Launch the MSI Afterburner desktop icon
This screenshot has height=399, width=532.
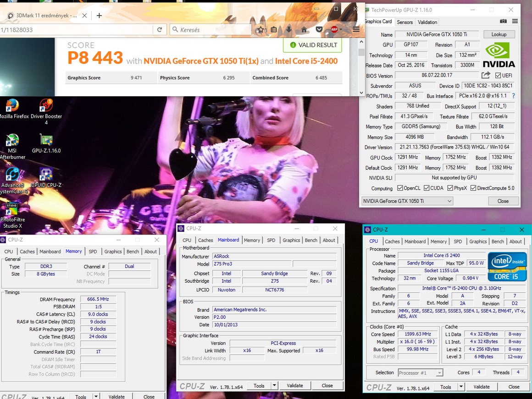click(12, 147)
